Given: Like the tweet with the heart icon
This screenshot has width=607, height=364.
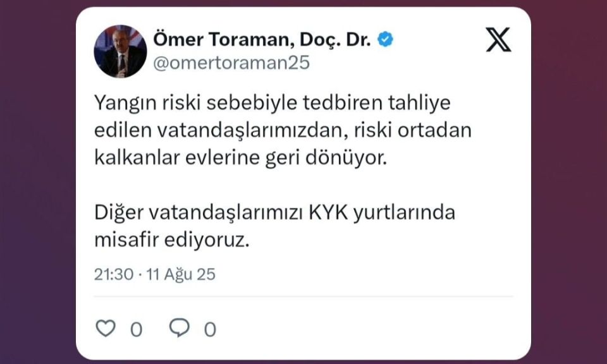Looking at the screenshot, I should coord(106,329).
